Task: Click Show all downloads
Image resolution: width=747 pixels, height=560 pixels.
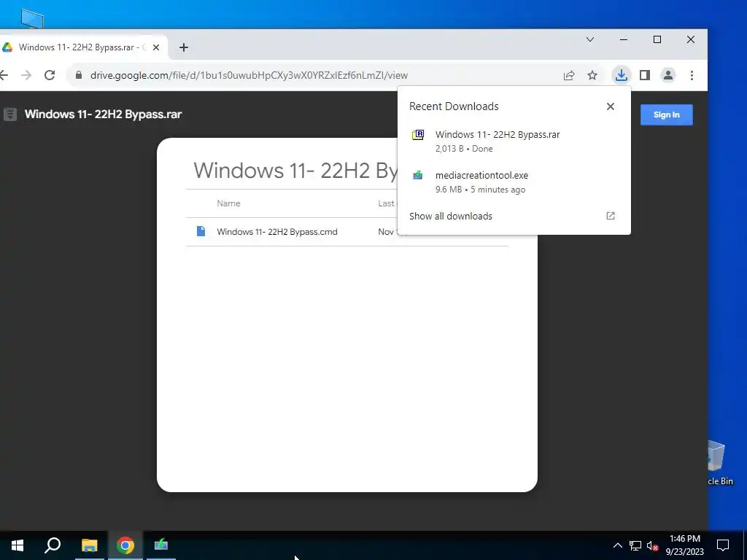Action: (451, 216)
